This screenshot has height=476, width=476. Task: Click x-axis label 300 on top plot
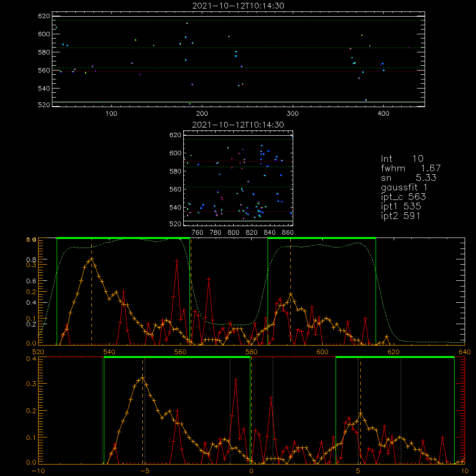click(x=293, y=114)
